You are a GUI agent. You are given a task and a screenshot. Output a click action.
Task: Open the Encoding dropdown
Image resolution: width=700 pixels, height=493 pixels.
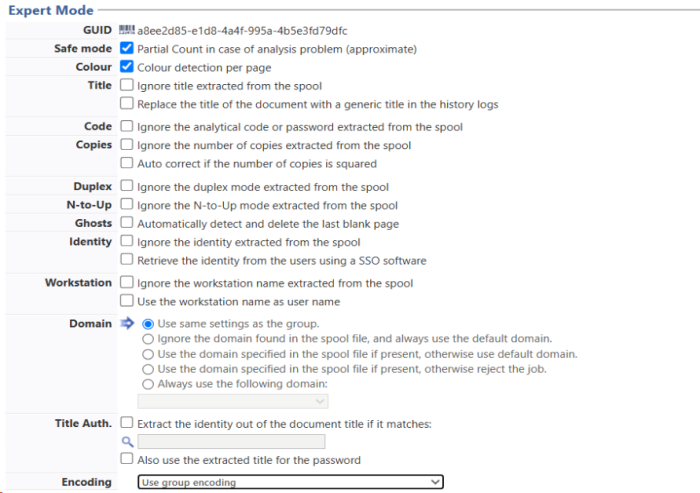(x=290, y=482)
